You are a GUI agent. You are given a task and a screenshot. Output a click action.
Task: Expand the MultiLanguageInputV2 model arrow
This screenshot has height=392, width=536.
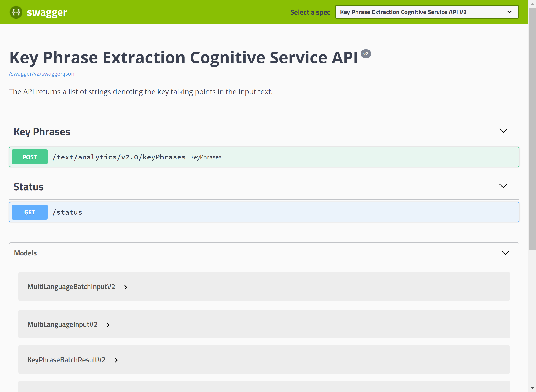[x=108, y=325]
